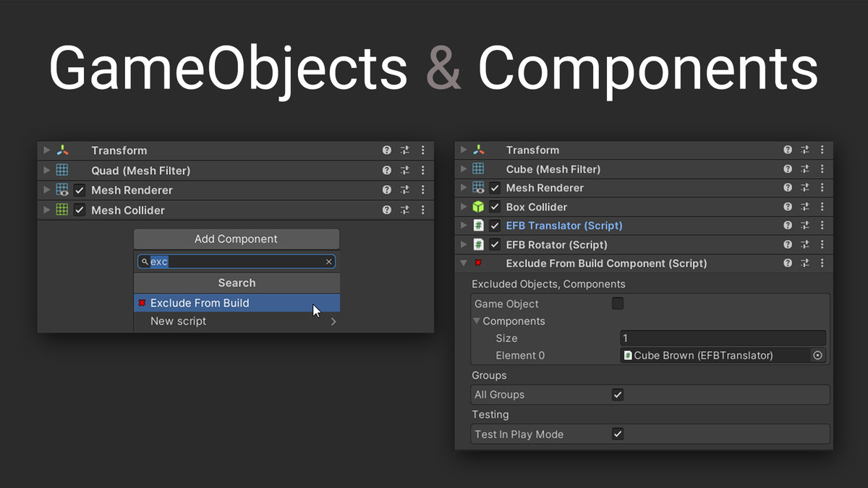
Task: Clear the search field using the X icon
Action: point(328,261)
